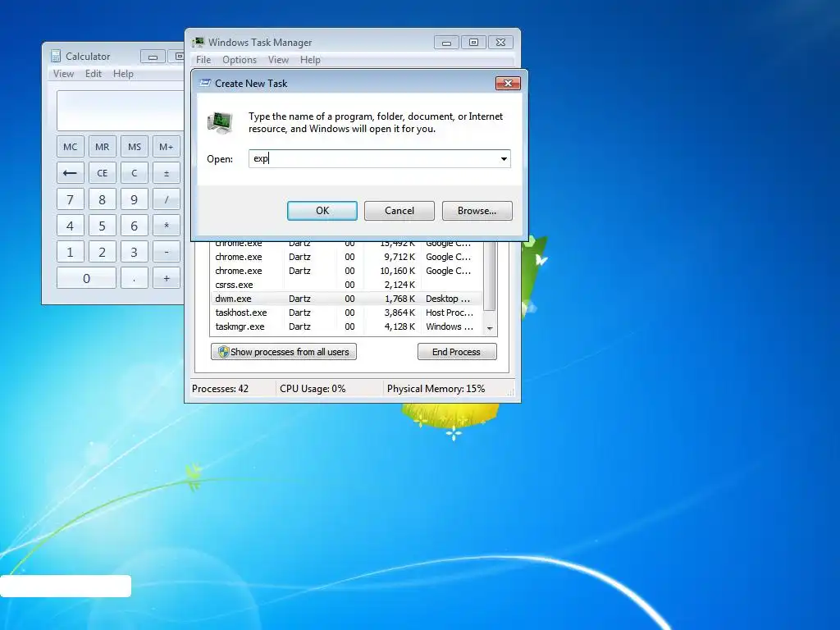This screenshot has height=630, width=840.
Task: Maximize the Windows Task Manager window
Action: [x=473, y=43]
